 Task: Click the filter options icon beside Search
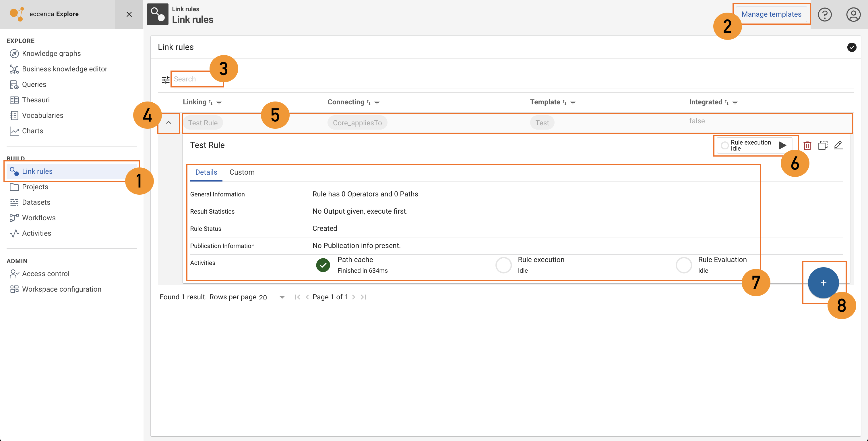[x=165, y=80]
